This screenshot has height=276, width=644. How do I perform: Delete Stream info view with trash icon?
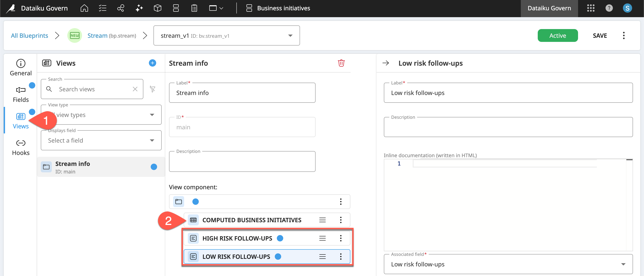[x=341, y=63]
